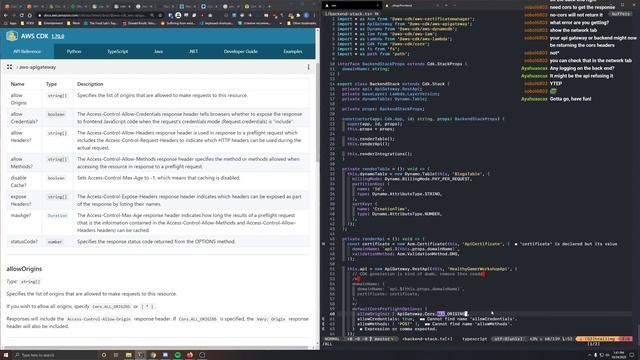Toggle the docs navigation grid icon
The image size is (640, 360).
[9, 67]
